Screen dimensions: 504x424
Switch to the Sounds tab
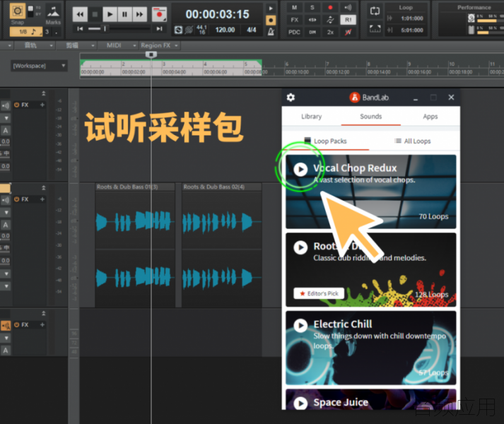(x=370, y=117)
